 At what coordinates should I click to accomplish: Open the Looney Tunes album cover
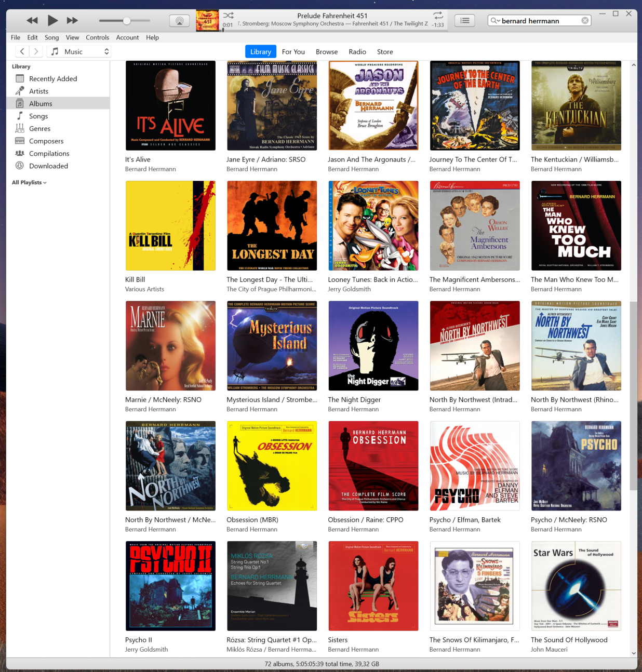click(373, 225)
